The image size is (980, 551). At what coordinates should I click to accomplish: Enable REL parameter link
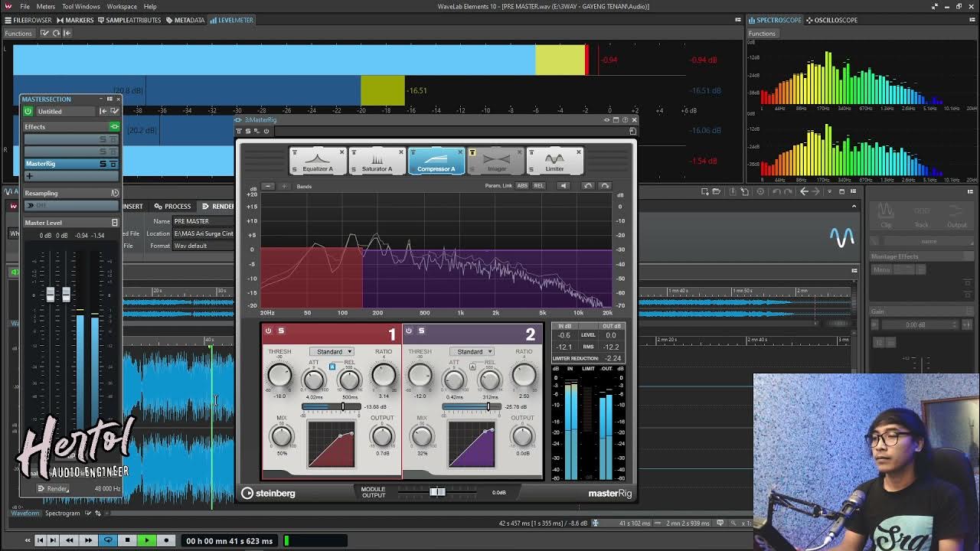[x=538, y=185]
